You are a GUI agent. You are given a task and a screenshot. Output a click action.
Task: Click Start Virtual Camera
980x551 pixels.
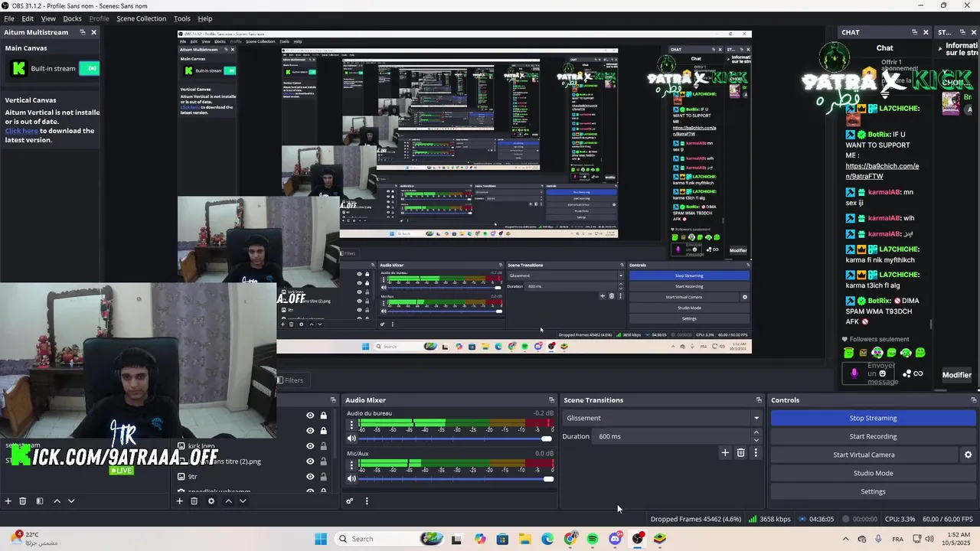864,455
